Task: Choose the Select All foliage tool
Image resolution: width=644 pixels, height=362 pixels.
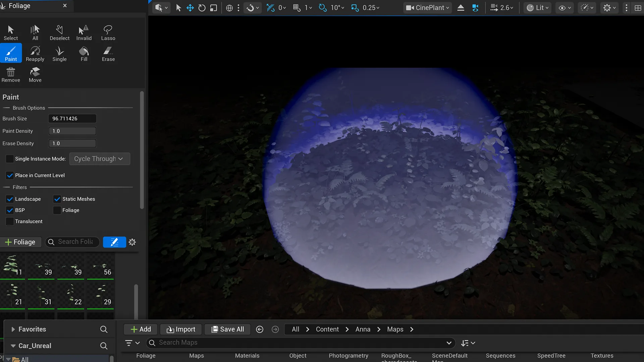Action: click(35, 33)
